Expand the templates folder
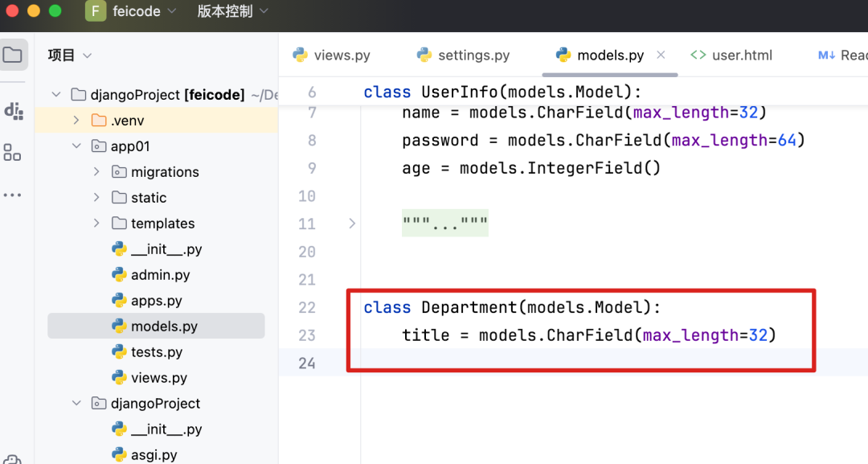Image resolution: width=868 pixels, height=464 pixels. (x=96, y=223)
